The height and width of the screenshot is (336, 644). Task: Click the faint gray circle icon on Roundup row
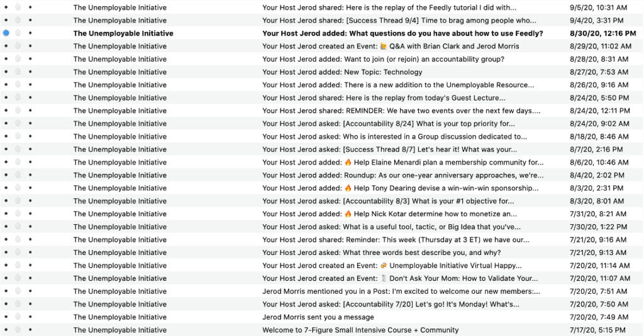pos(18,175)
